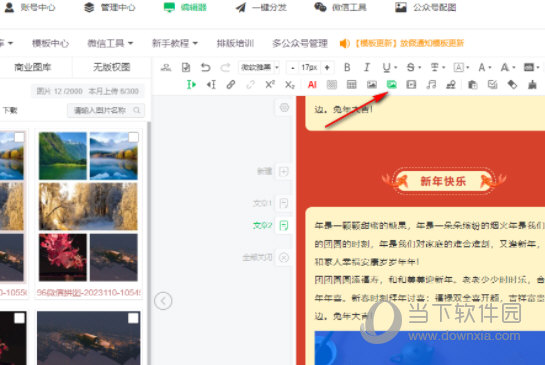This screenshot has height=365, width=545.
Task: Click the image name search field
Action: [x=106, y=110]
